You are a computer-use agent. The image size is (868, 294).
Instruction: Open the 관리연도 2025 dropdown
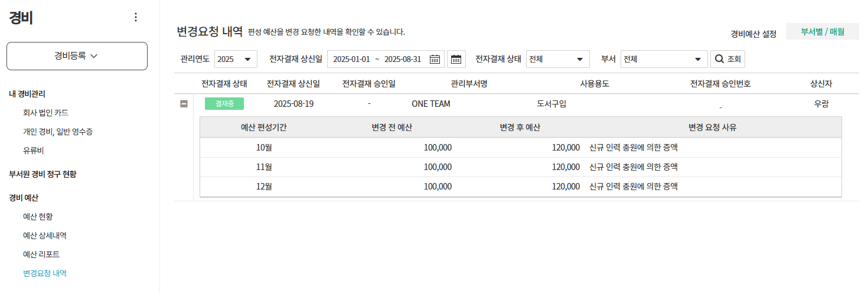(236, 59)
